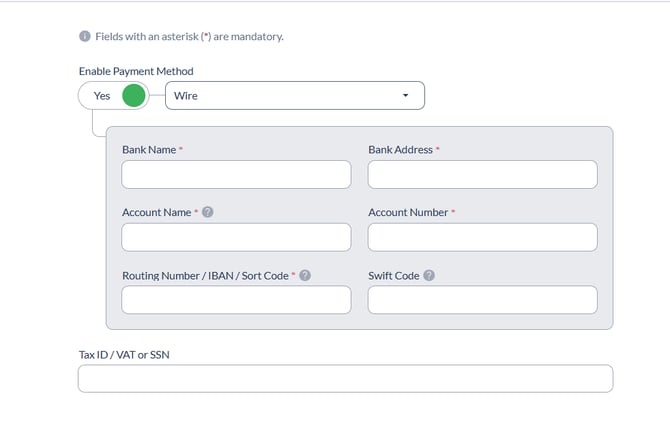Image resolution: width=670 pixels, height=428 pixels.
Task: Select the Account Name input field
Action: point(236,237)
